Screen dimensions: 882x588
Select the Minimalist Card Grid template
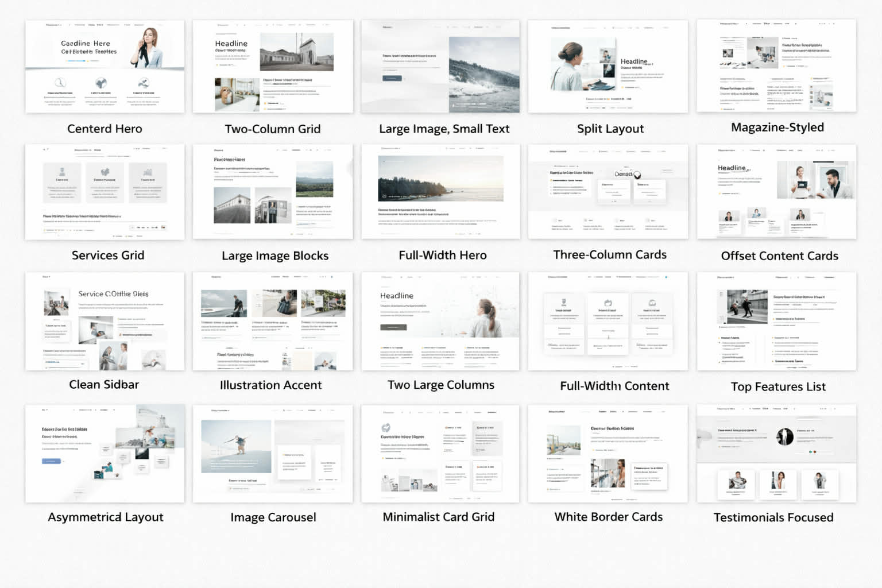(x=440, y=453)
